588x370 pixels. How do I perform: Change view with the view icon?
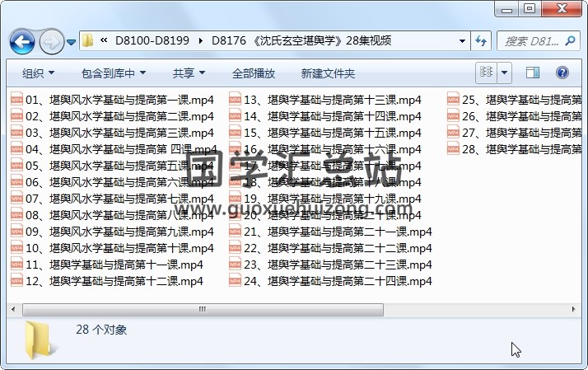pyautogui.click(x=487, y=73)
